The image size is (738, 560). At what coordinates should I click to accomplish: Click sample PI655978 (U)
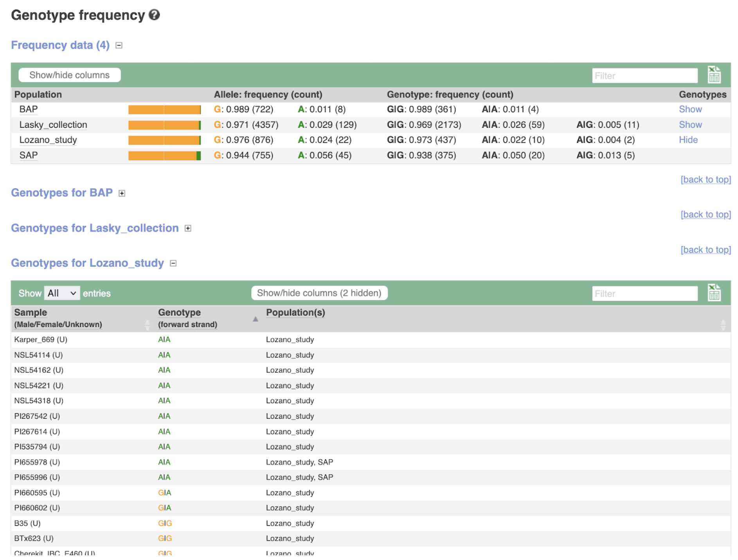click(x=37, y=462)
